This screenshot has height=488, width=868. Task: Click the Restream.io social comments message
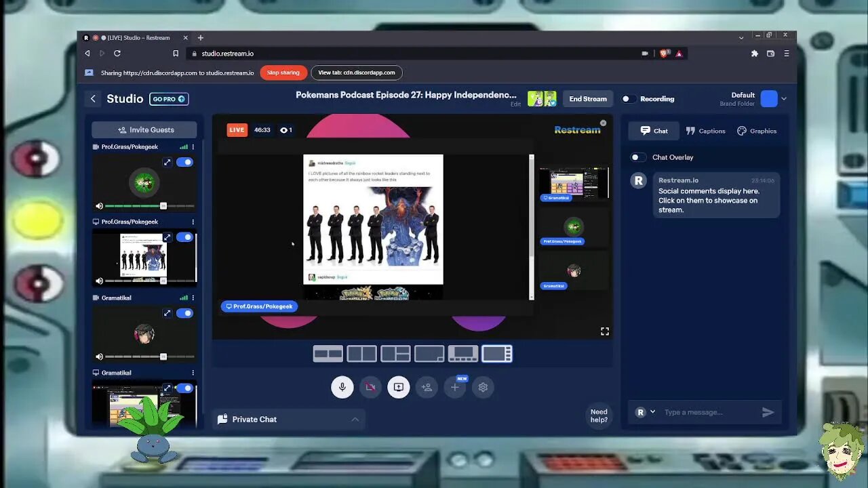click(x=716, y=195)
